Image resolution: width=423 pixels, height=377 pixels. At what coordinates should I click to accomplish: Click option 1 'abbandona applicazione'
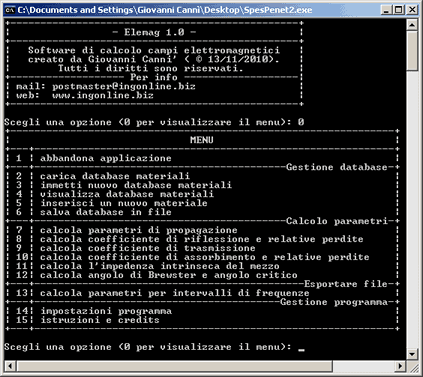coord(106,158)
